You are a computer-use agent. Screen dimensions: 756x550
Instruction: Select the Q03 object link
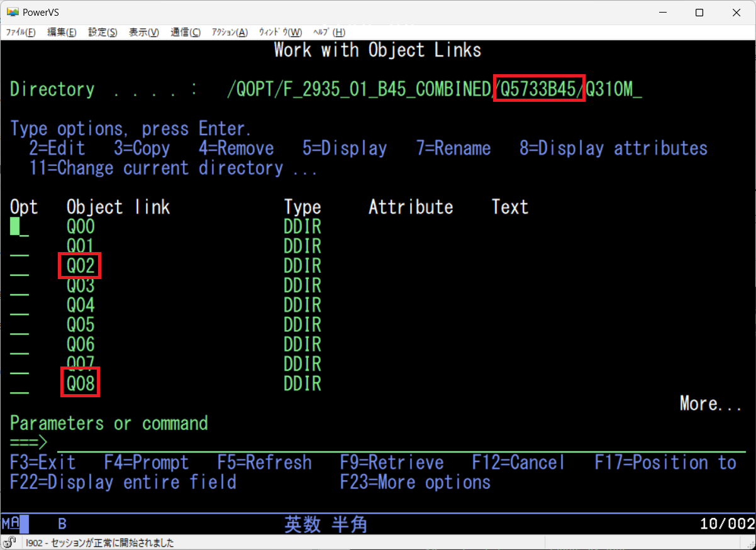point(81,285)
